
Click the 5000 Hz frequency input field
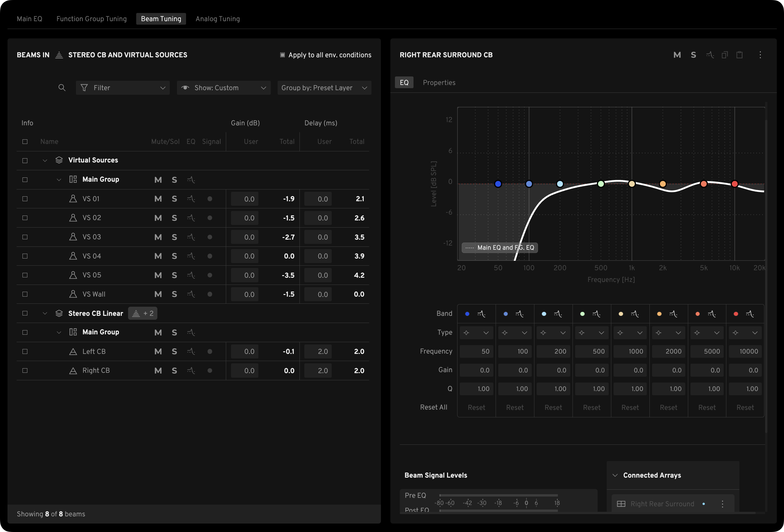[x=707, y=351]
